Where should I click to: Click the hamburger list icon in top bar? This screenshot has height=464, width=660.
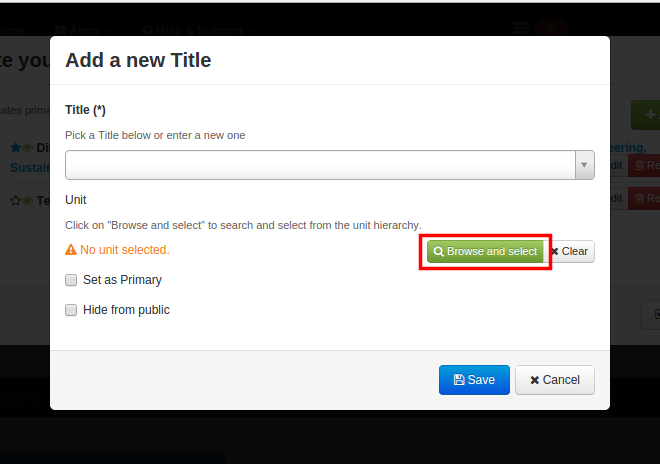[521, 29]
